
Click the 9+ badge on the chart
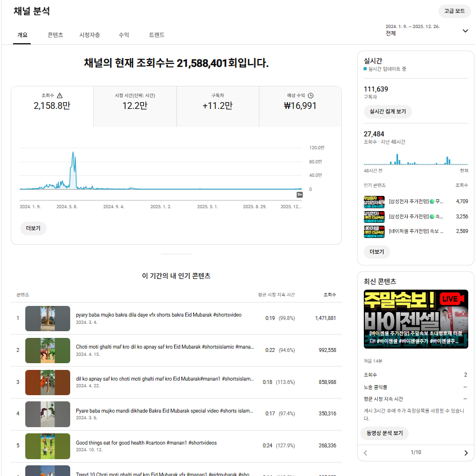click(300, 195)
